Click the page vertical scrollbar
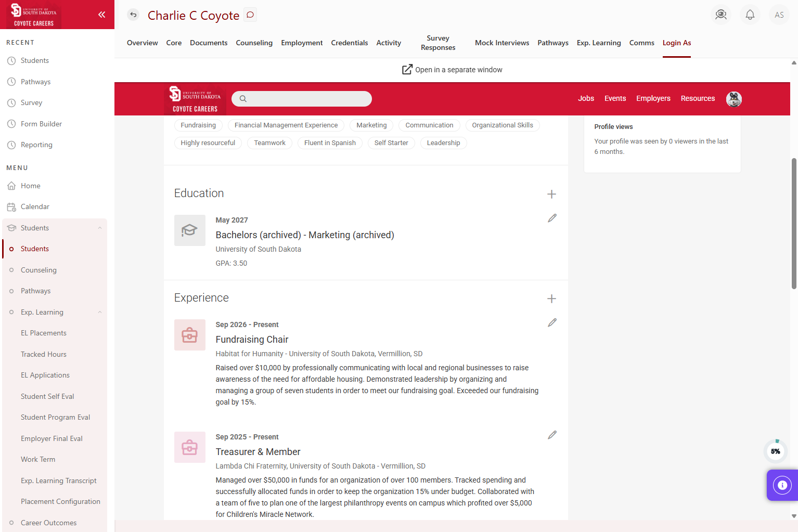This screenshot has height=532, width=798. 794,224
